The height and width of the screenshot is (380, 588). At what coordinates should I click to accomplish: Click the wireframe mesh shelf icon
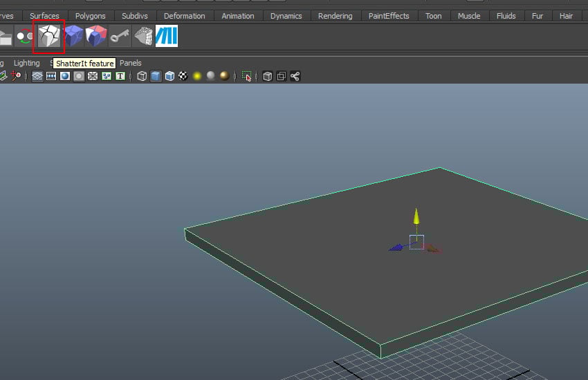[x=143, y=36]
